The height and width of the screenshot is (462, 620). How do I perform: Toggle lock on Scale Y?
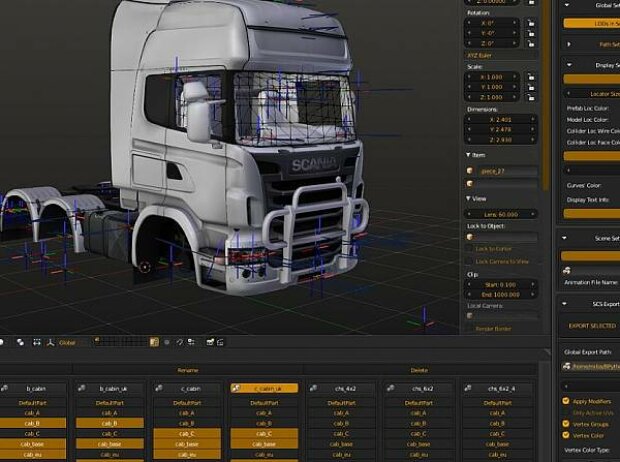tap(531, 87)
